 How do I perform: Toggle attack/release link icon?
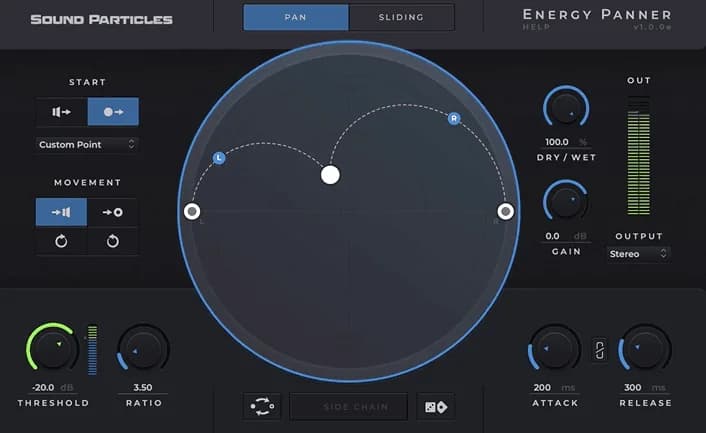tap(599, 350)
